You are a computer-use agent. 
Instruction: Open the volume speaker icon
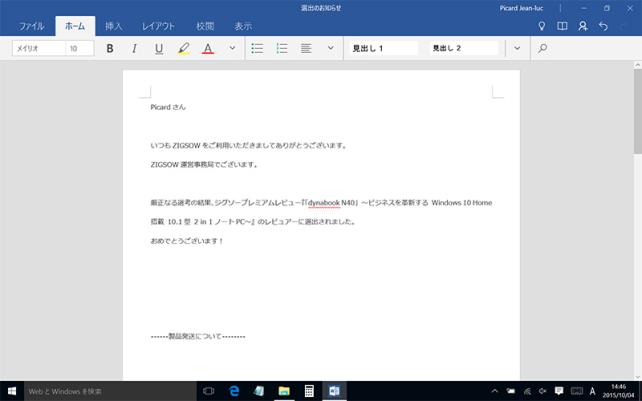tap(543, 391)
